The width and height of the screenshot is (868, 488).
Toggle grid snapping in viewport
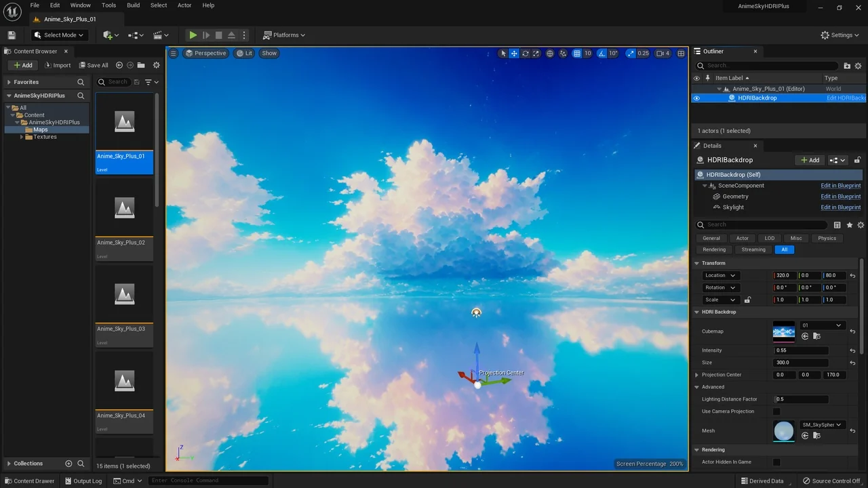(576, 54)
